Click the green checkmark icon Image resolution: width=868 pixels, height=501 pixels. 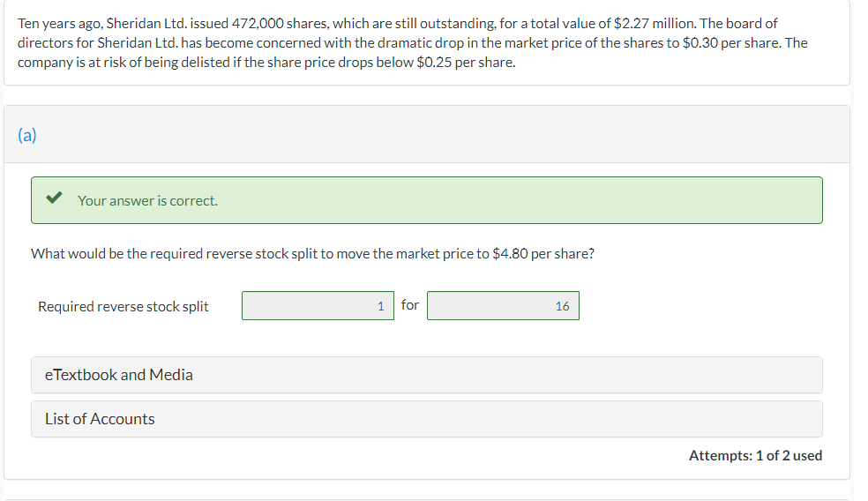[54, 198]
